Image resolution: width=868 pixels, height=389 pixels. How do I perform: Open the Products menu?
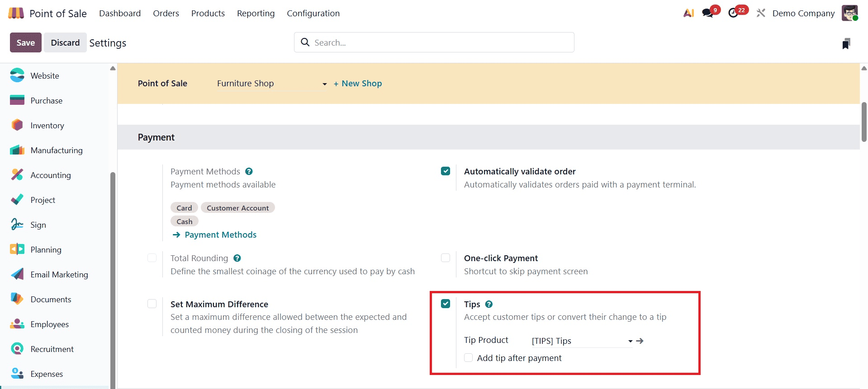[x=208, y=13]
